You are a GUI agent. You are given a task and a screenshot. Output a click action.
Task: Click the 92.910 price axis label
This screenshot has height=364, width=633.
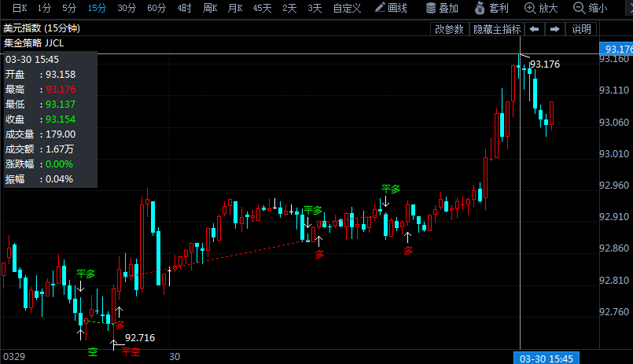click(614, 217)
